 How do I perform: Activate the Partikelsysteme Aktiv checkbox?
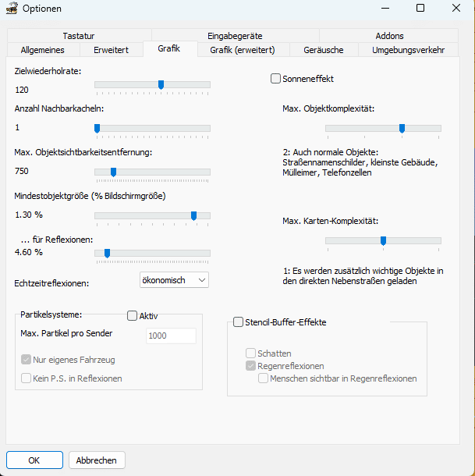click(x=132, y=316)
